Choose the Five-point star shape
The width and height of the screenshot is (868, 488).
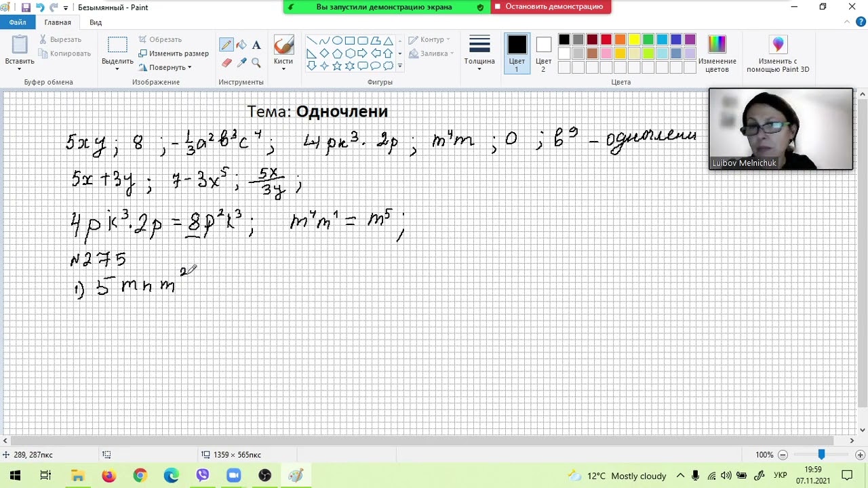tap(337, 66)
